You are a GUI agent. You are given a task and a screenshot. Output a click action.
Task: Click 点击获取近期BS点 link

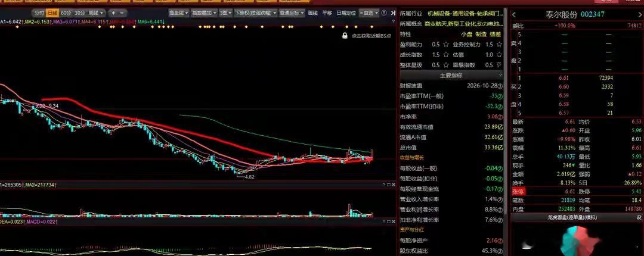[371, 36]
